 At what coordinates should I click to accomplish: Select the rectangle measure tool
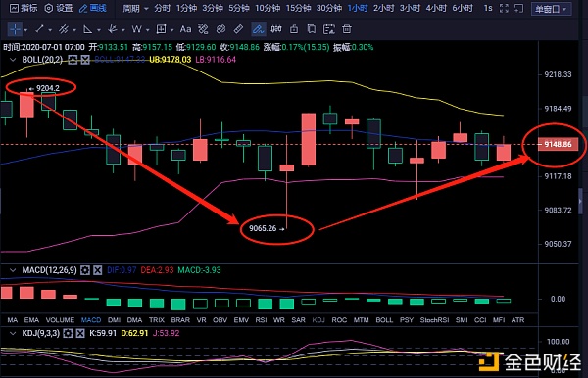(162, 29)
